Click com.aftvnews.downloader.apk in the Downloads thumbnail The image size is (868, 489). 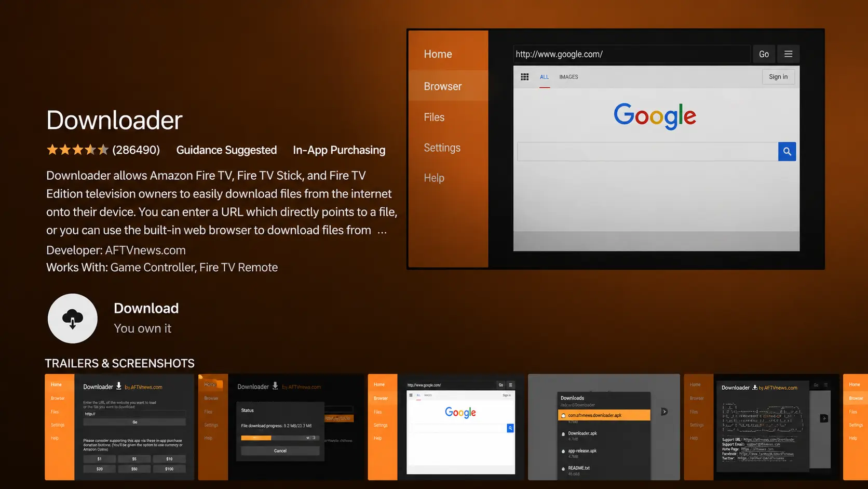tap(604, 415)
